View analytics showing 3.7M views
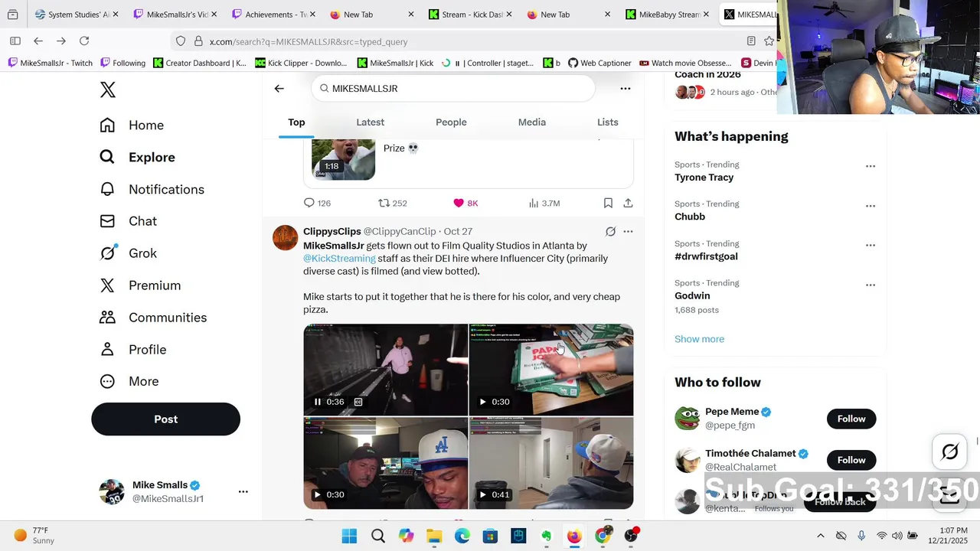Image resolution: width=980 pixels, height=551 pixels. 544,203
